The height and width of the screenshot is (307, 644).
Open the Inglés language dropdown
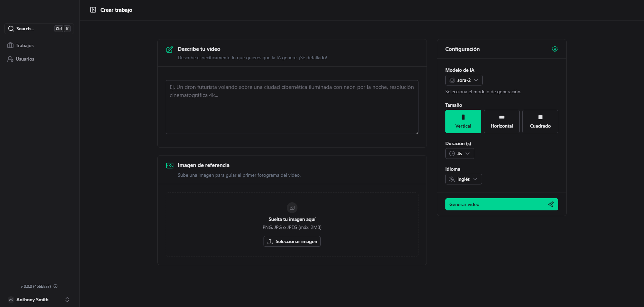(464, 179)
